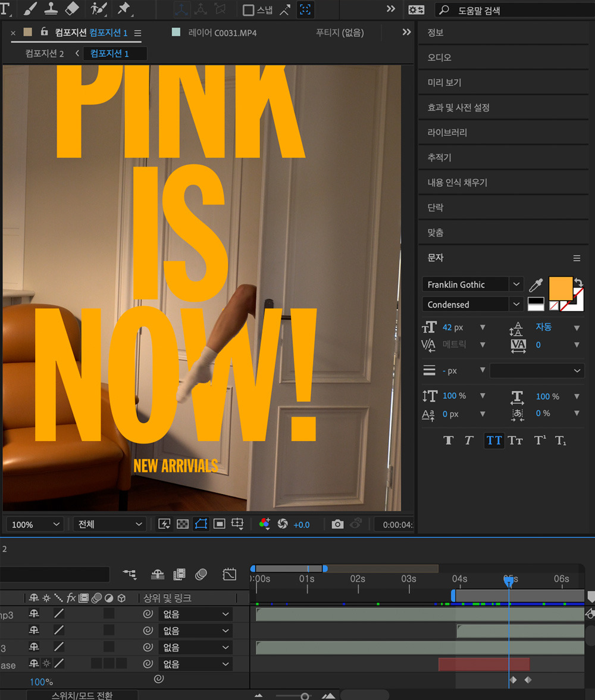Reset the viewer exposure
The height and width of the screenshot is (700, 595).
(x=283, y=524)
